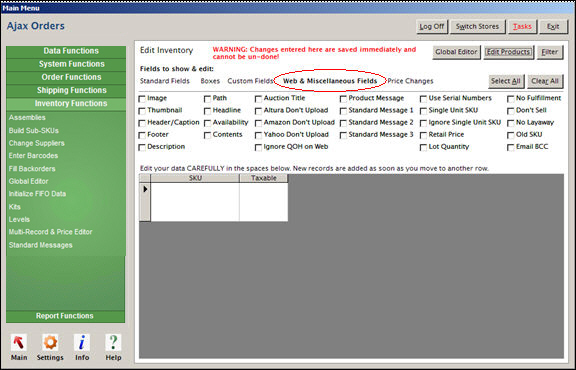Image resolution: width=576 pixels, height=370 pixels.
Task: Tick the Headline checkbox
Action: click(208, 111)
